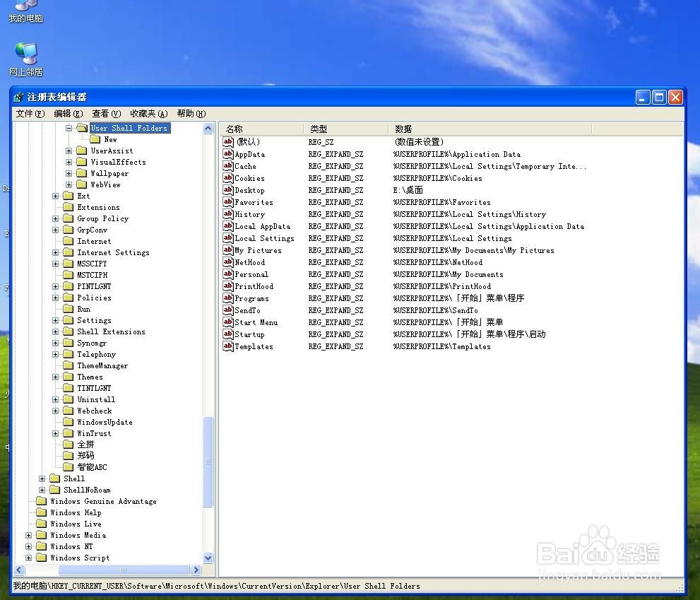Viewport: 700px width, 600px height.
Task: Click the (默认) value string icon
Action: (x=228, y=142)
